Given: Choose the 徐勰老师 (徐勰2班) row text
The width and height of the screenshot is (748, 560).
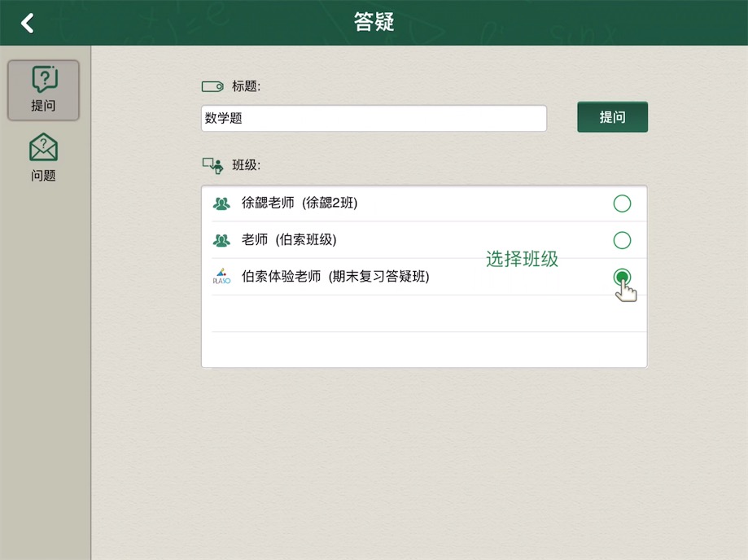Looking at the screenshot, I should [300, 203].
